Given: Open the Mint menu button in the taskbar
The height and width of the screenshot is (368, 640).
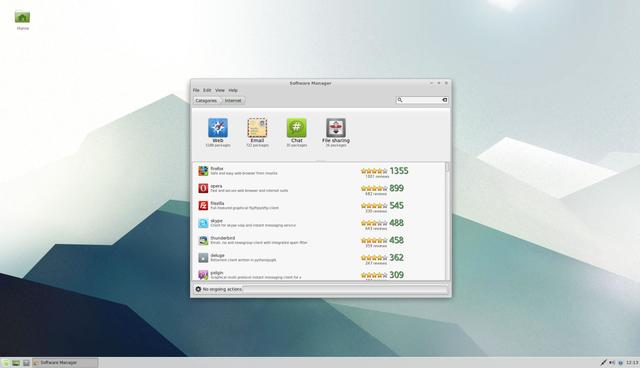Looking at the screenshot, I should [6, 363].
